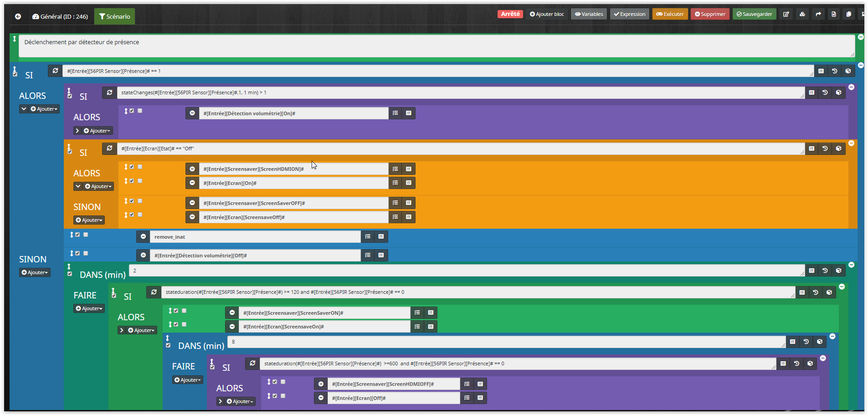868x415 pixels.
Task: Click the pencil edit icon in top toolbar
Action: (786, 14)
